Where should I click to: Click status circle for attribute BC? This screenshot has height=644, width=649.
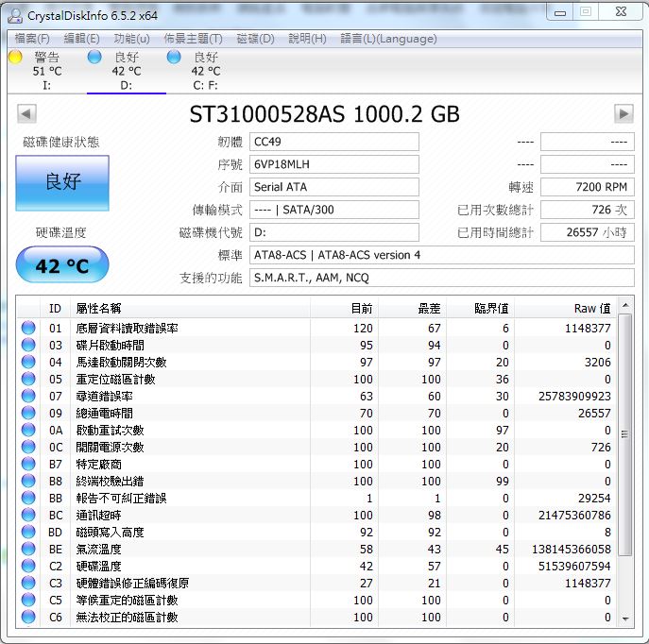point(28,515)
